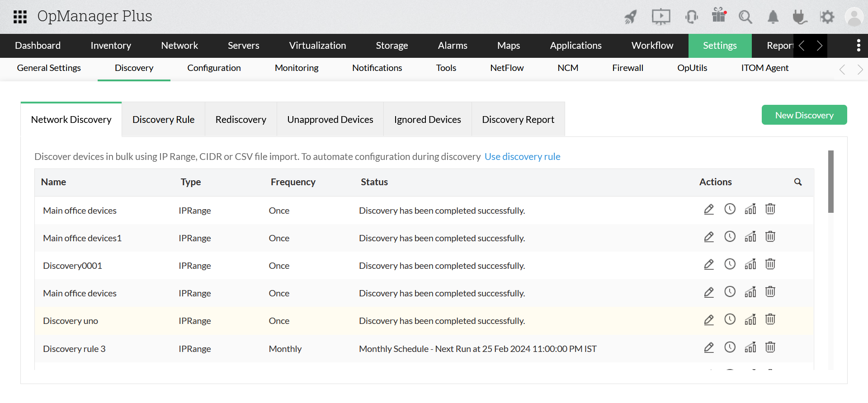Delete the Discovery uno entry
This screenshot has width=868, height=403.
[770, 319]
